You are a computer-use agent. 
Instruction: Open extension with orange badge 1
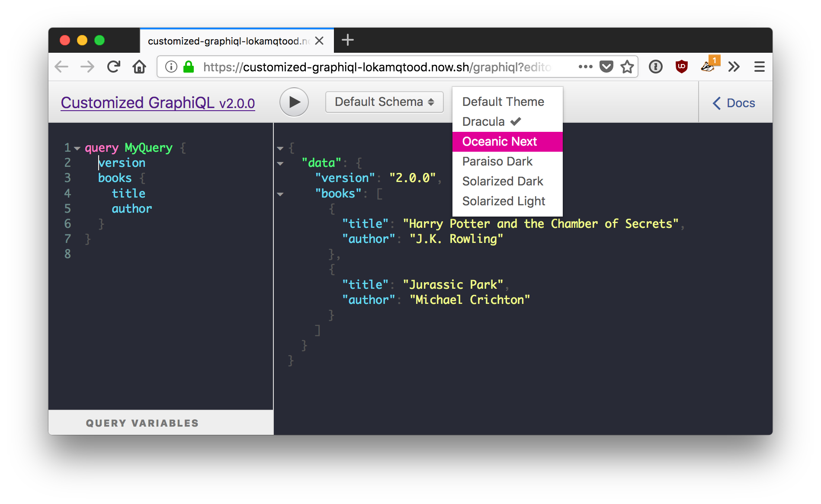click(709, 65)
